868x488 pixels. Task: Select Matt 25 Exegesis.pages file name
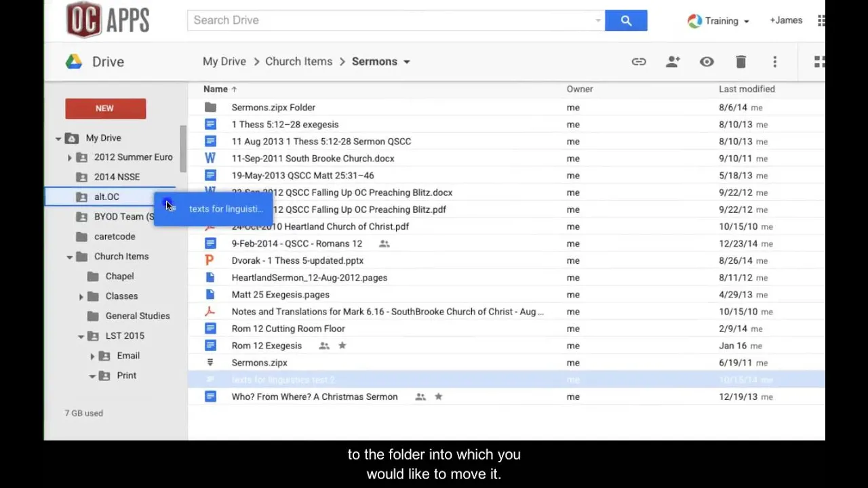pyautogui.click(x=280, y=294)
